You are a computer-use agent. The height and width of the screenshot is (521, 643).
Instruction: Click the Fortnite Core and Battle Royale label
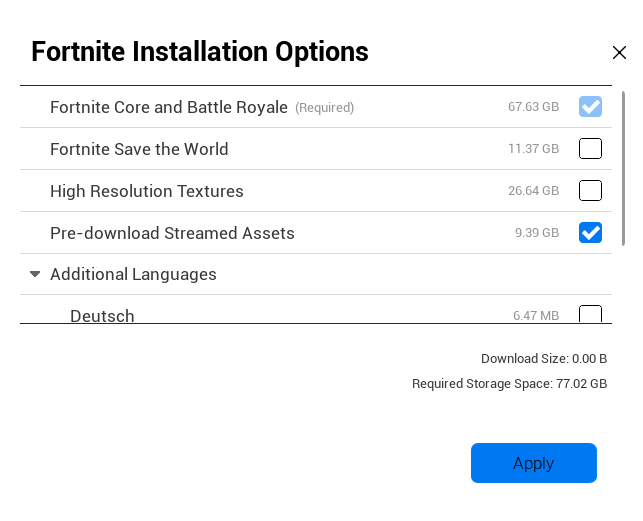click(168, 107)
